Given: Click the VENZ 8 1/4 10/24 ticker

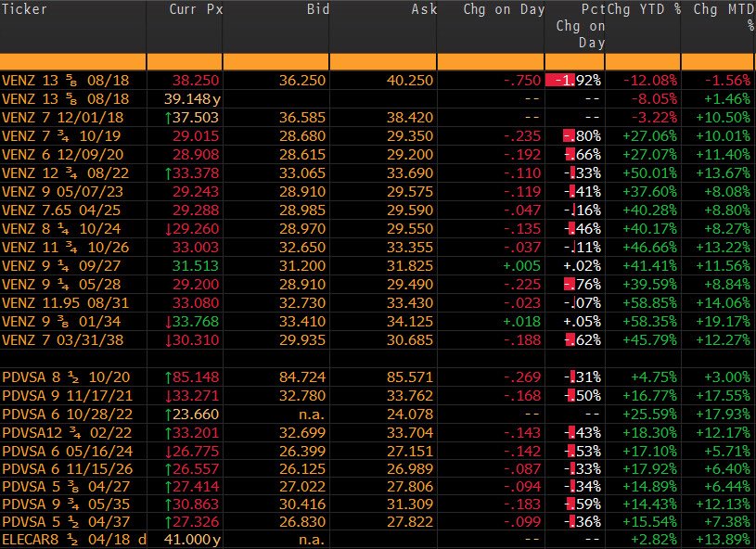Looking at the screenshot, I should click(x=61, y=229).
